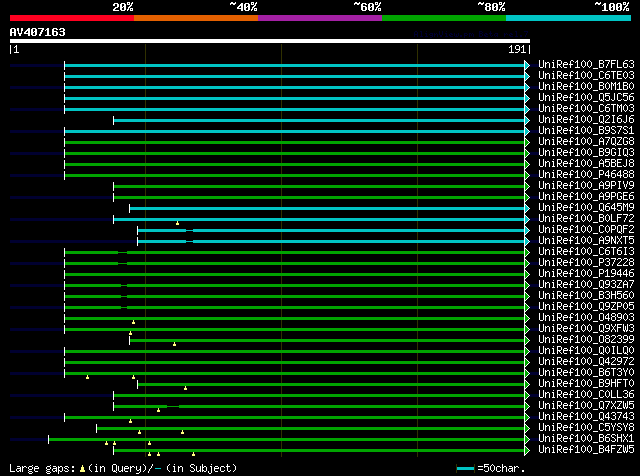Click the arrowhead ending the B4FZW5 alignment

[x=527, y=451]
